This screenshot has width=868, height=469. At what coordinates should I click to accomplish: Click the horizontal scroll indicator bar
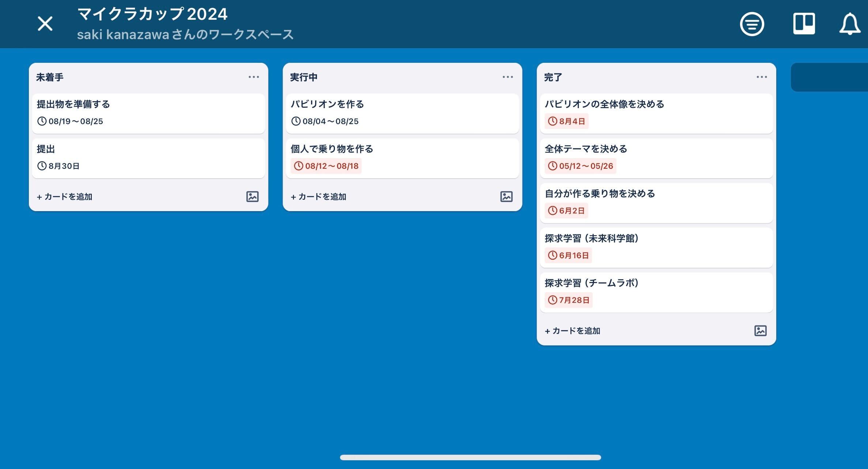pyautogui.click(x=471, y=457)
